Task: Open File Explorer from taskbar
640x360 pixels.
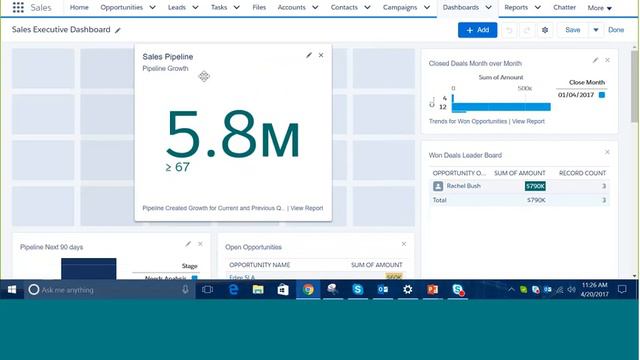Action: [x=258, y=290]
